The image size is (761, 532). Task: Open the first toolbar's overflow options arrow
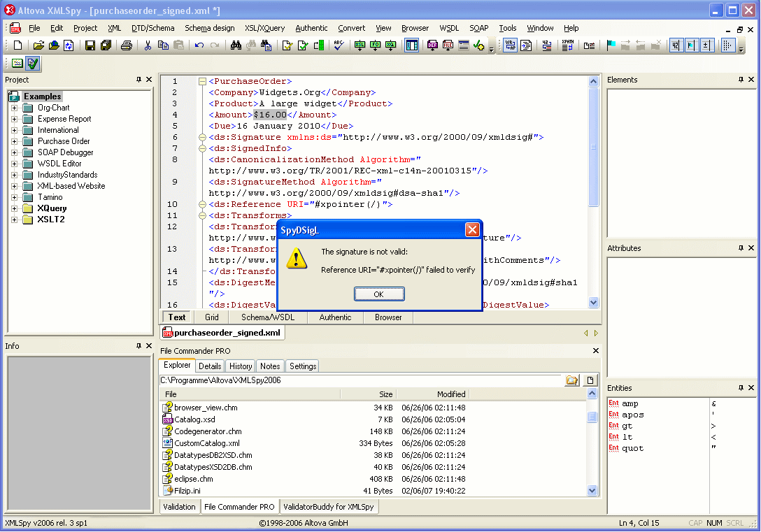coord(492,48)
